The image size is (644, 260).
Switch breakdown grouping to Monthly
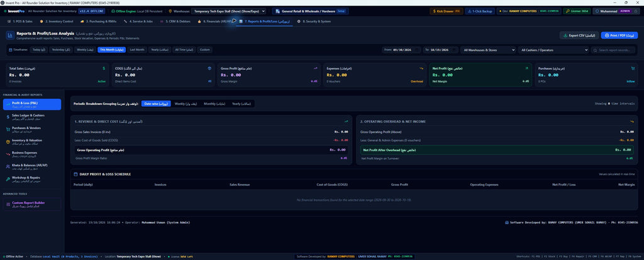(214, 104)
